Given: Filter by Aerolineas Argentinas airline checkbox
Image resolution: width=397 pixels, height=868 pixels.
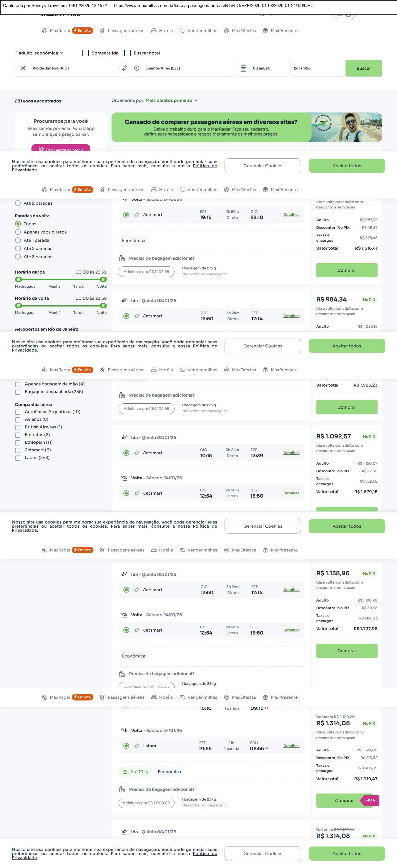Looking at the screenshot, I should point(18,412).
